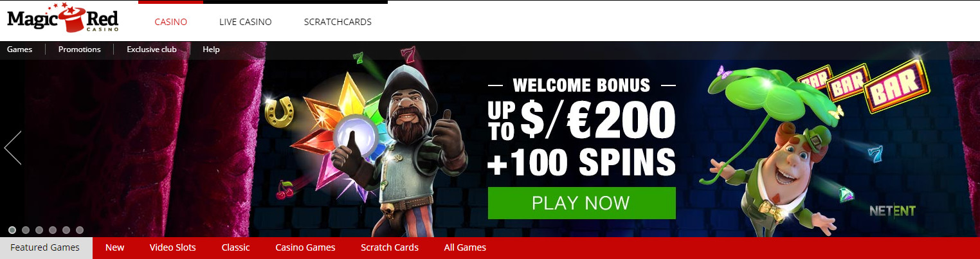This screenshot has height=259, width=980.
Task: Open the Exclusive club menu
Action: [x=152, y=49]
